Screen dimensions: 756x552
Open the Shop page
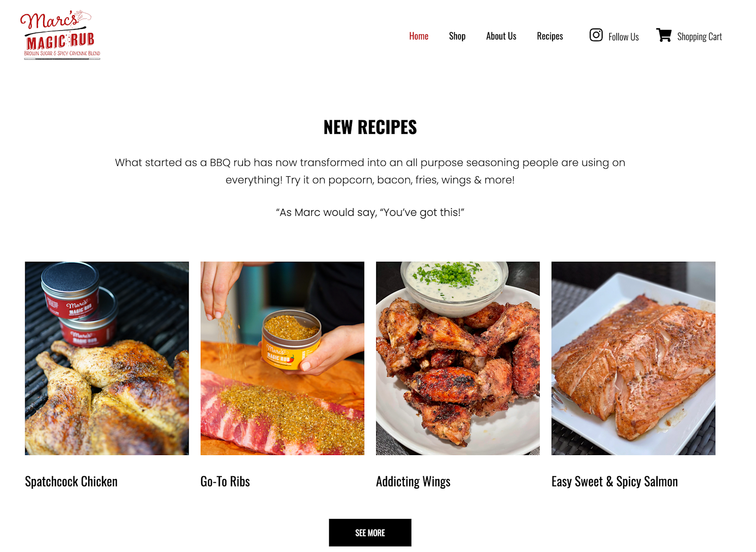point(457,36)
